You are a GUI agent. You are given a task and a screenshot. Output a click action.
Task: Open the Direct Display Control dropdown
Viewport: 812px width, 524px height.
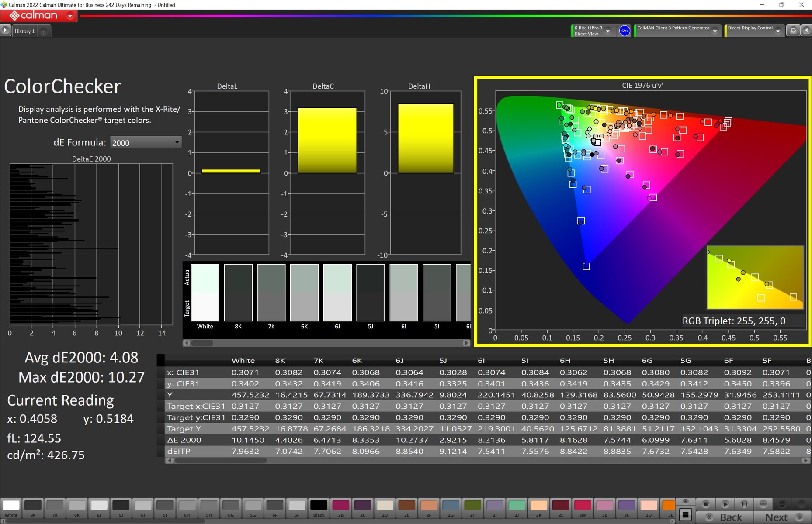click(778, 31)
